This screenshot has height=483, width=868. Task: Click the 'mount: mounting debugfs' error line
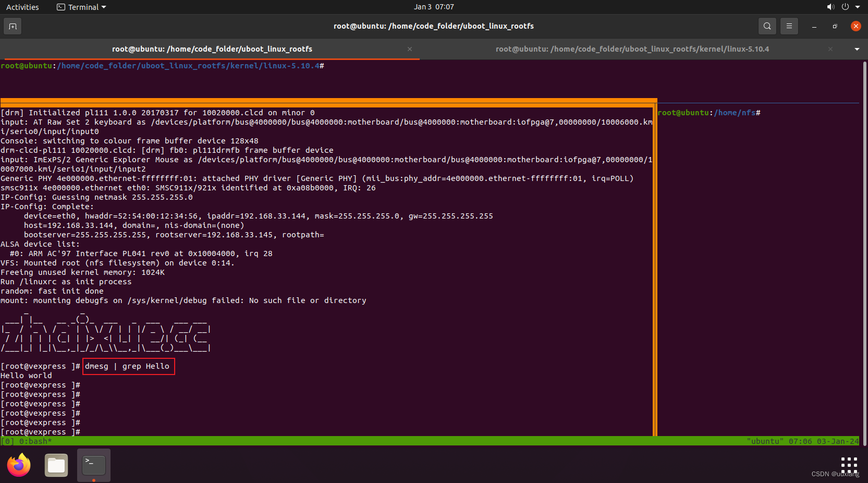pos(184,300)
